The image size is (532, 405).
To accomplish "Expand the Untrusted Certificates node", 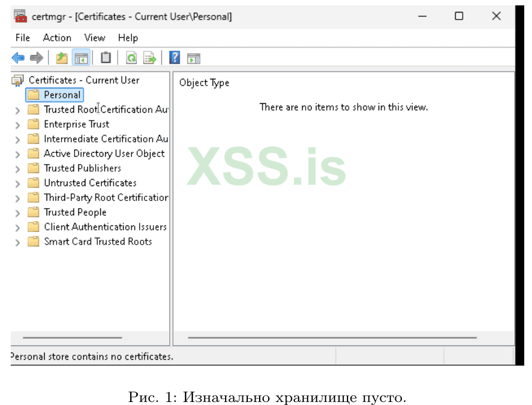I will pos(18,184).
